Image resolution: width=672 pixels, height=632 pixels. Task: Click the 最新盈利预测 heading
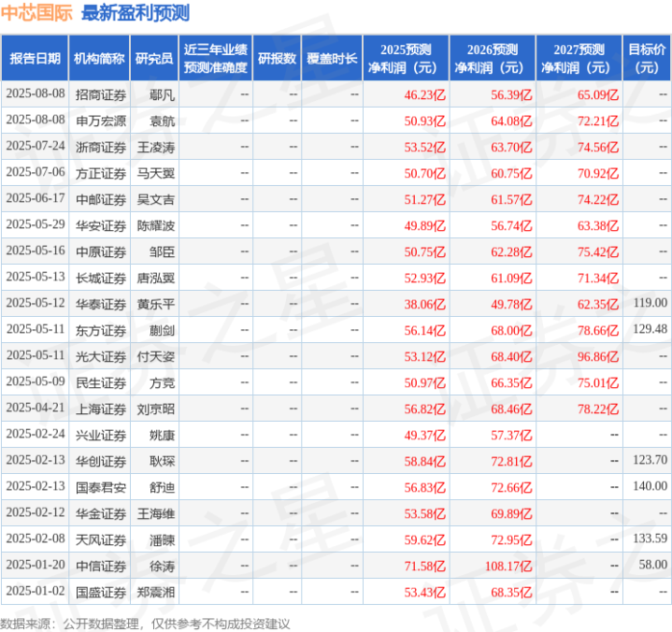click(136, 13)
